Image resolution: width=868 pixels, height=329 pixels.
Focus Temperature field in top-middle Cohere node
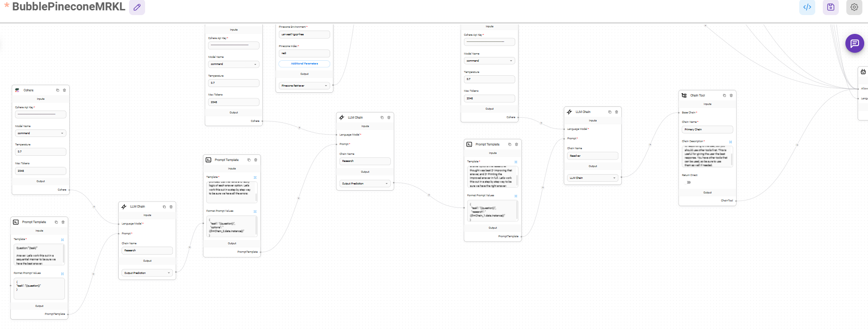coord(234,83)
